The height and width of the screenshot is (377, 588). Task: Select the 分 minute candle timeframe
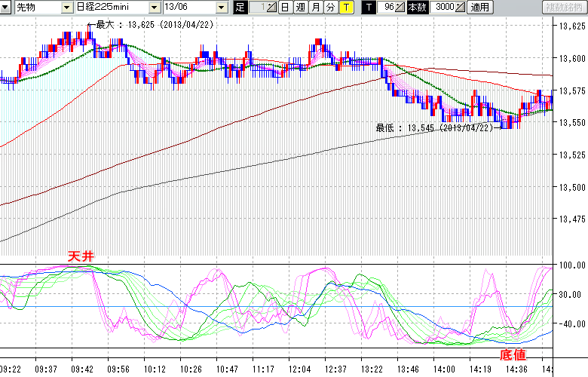pyautogui.click(x=330, y=8)
